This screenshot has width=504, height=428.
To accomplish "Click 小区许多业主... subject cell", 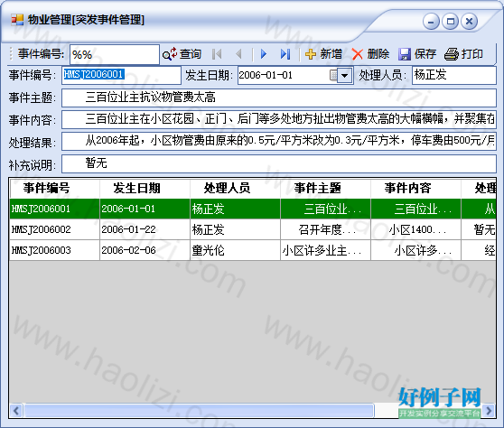I will [325, 250].
